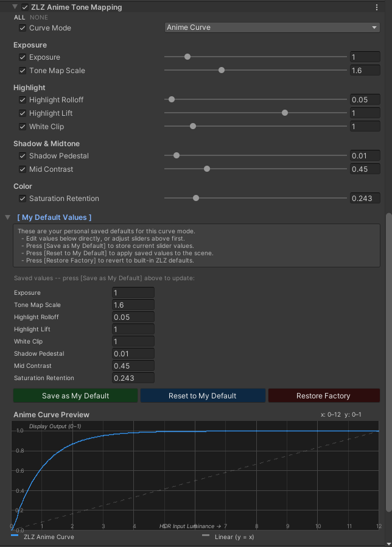Image resolution: width=392 pixels, height=547 pixels.
Task: Click the scroll down arrow on scrollbar
Action: (388, 543)
